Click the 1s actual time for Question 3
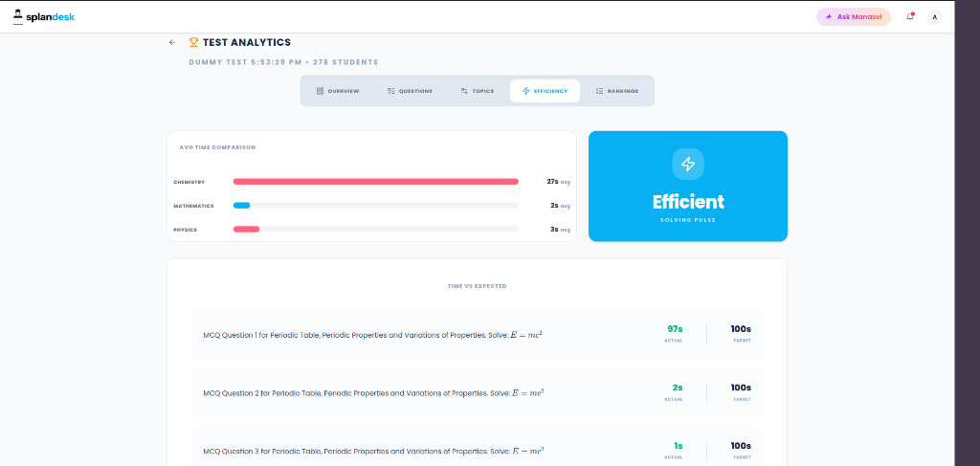Image resolution: width=980 pixels, height=466 pixels. [679, 446]
